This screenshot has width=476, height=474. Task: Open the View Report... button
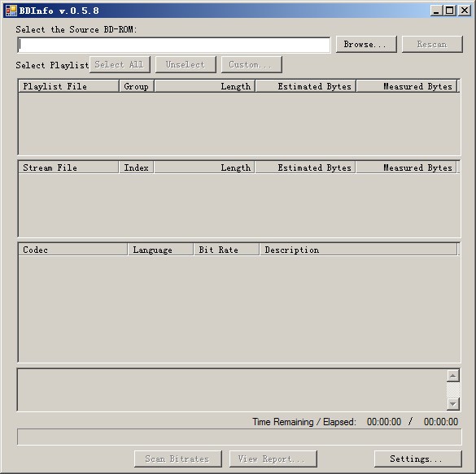coord(273,459)
